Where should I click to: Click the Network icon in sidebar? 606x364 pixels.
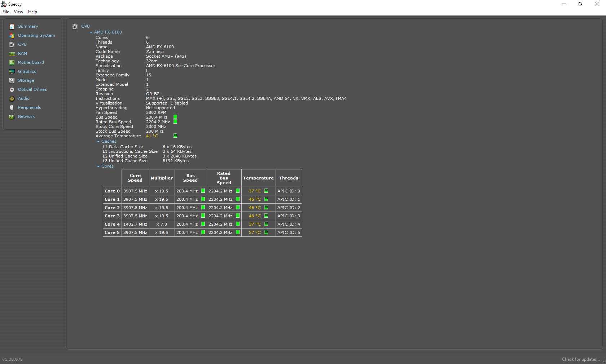pyautogui.click(x=12, y=116)
